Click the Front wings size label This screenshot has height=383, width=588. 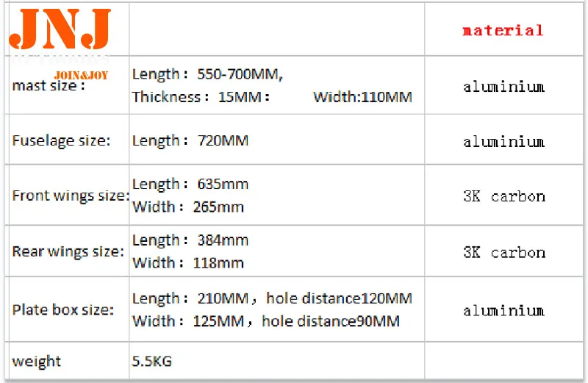(71, 196)
